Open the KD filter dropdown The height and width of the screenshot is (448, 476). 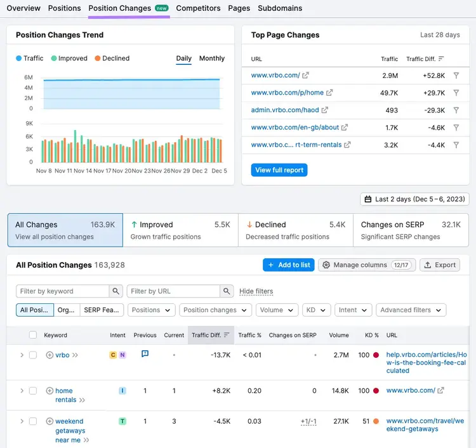pos(316,310)
